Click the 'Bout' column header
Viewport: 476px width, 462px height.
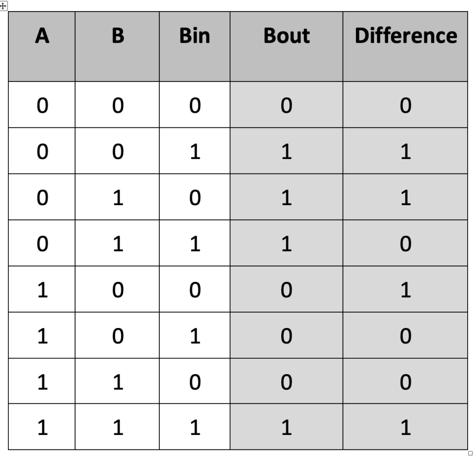(286, 47)
